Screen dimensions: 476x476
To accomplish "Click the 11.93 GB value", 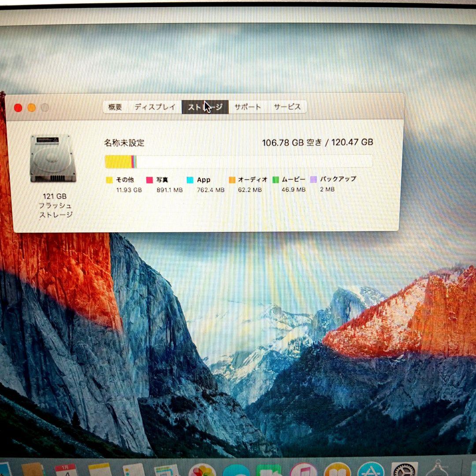I will click(129, 190).
